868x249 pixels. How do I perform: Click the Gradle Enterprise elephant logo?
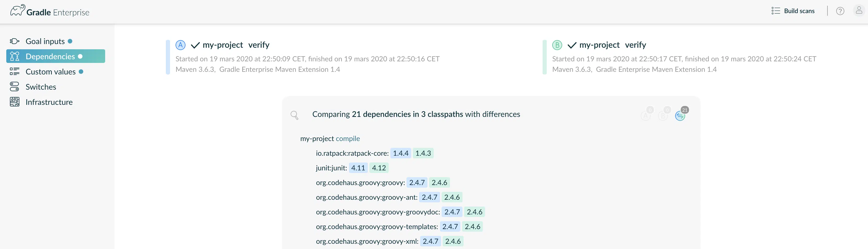(x=18, y=10)
